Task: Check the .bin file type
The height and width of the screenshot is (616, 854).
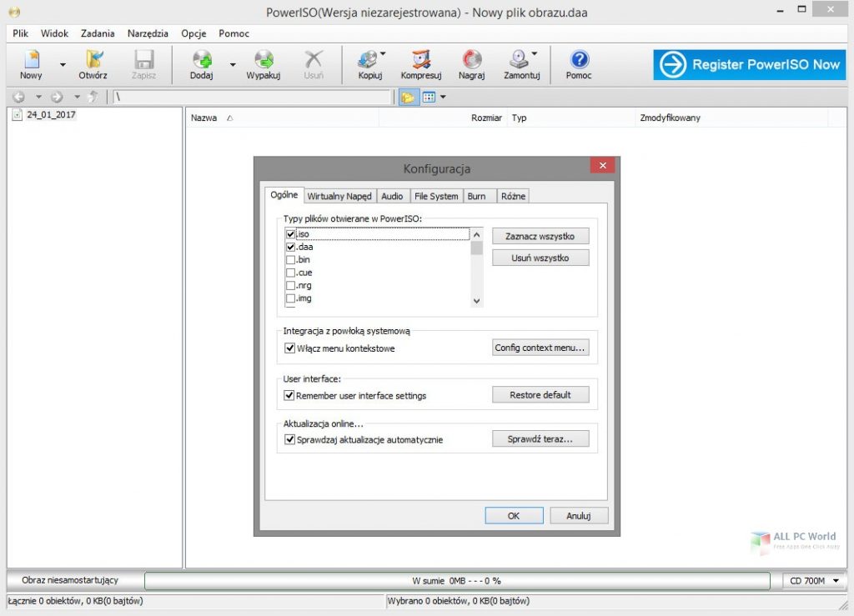Action: pos(291,260)
